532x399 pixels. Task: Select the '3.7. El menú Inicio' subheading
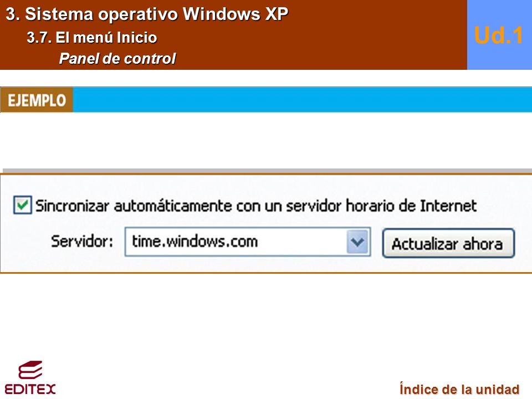92,37
